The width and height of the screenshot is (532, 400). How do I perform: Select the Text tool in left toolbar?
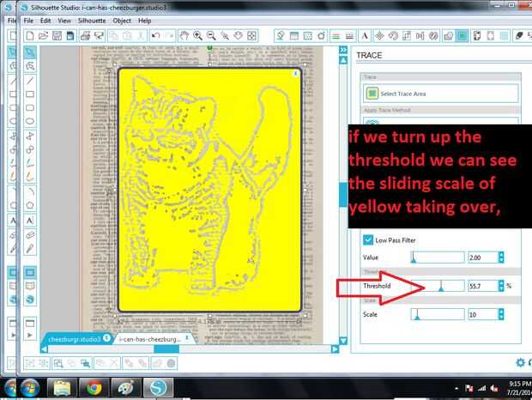click(x=30, y=221)
